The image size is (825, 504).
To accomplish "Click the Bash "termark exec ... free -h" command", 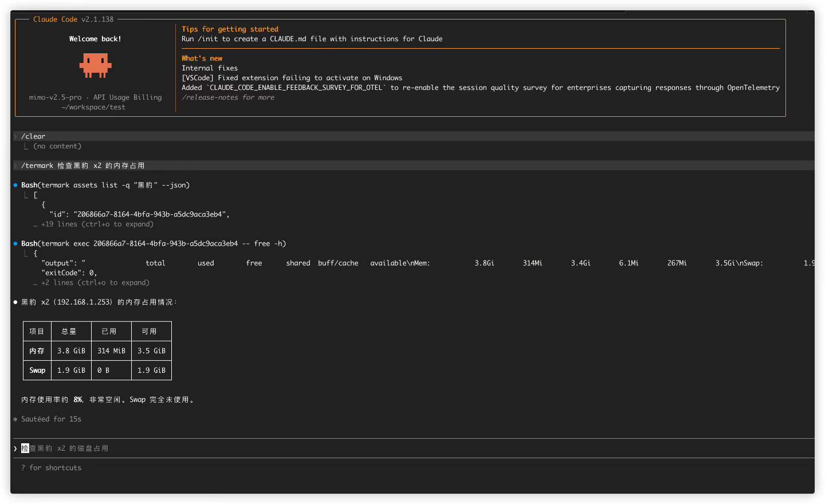I will (x=154, y=243).
